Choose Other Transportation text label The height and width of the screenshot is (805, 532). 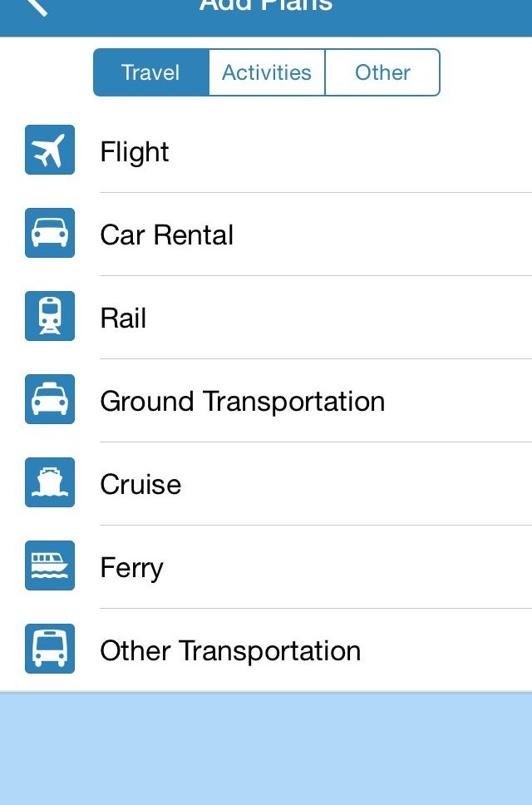point(230,650)
